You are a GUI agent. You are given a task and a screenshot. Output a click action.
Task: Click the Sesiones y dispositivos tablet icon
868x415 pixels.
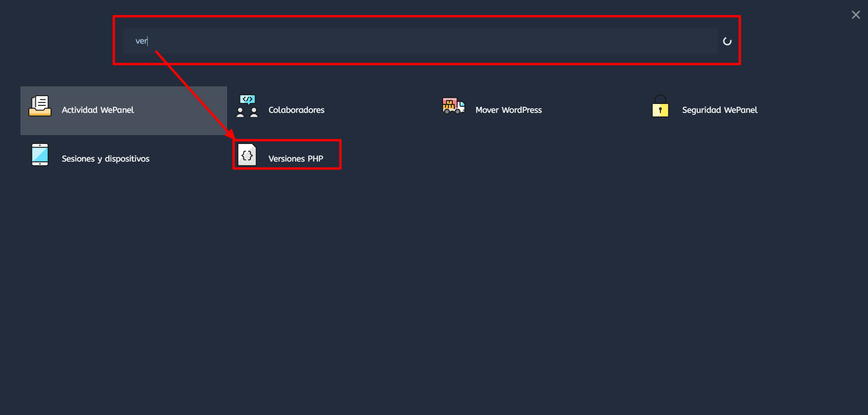pyautogui.click(x=40, y=155)
